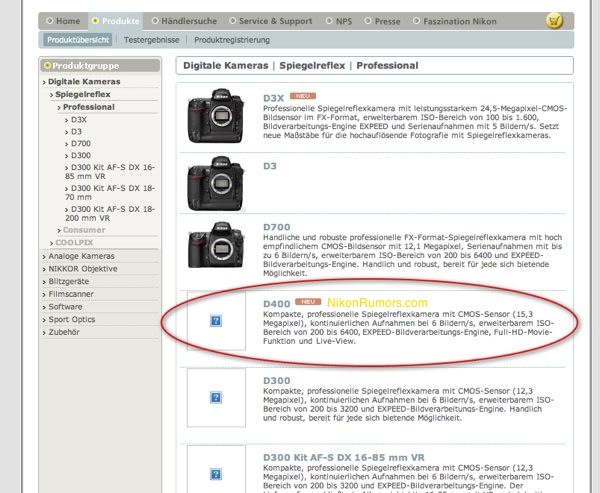Open the Produktregistrierung sub-tab
This screenshot has height=493, width=600.
232,40
